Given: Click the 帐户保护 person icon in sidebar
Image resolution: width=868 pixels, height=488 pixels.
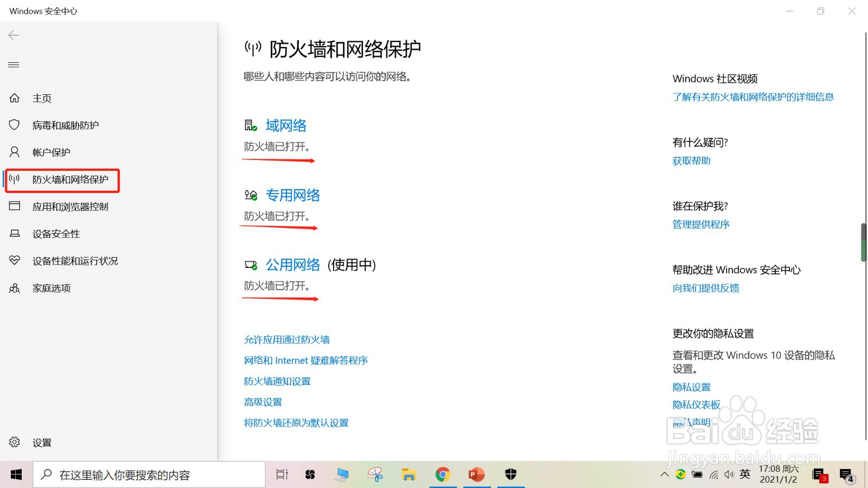Looking at the screenshot, I should tap(14, 152).
